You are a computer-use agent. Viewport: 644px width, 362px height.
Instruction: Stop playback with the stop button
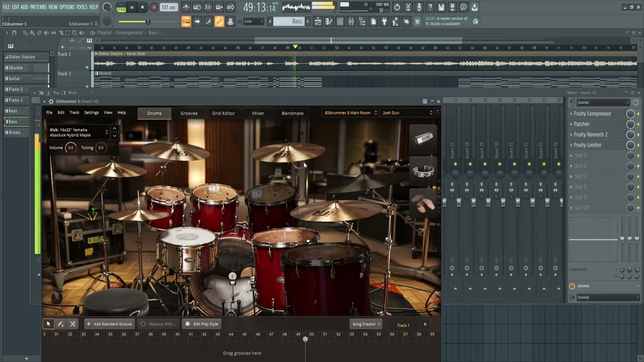click(142, 8)
